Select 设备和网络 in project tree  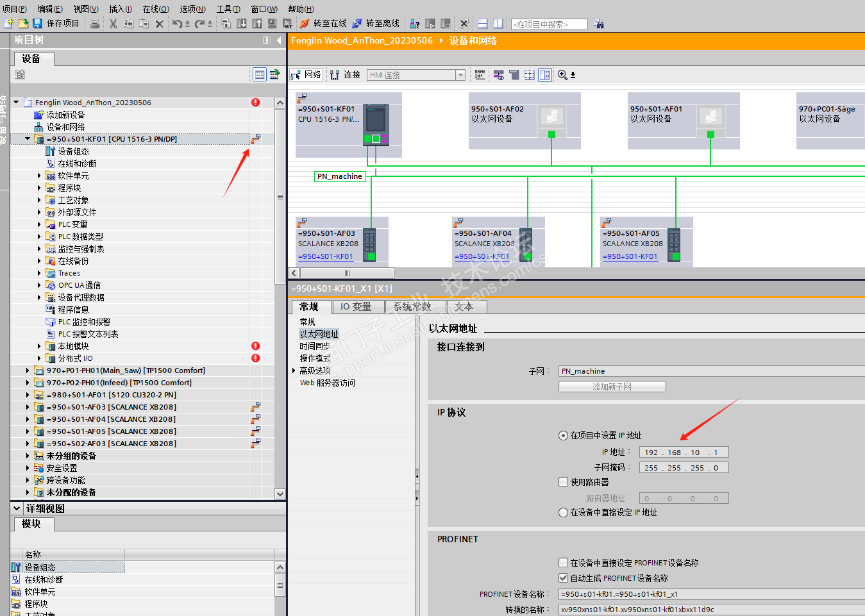65,127
